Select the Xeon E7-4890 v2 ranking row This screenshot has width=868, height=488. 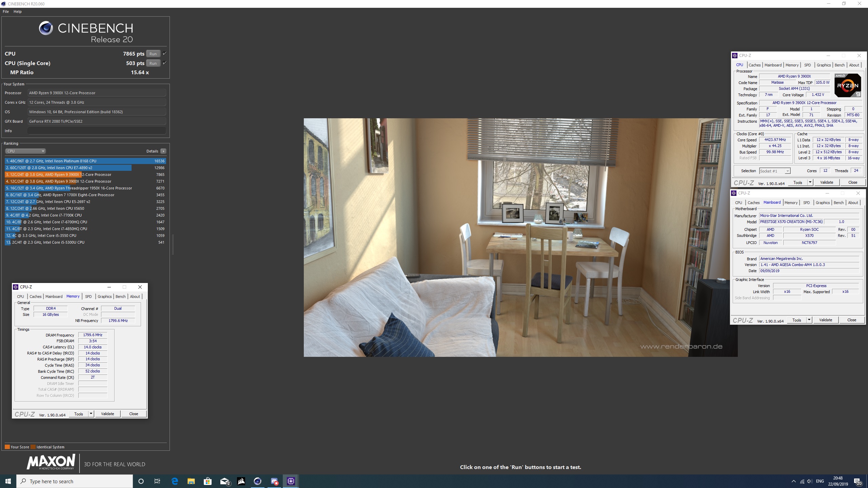pos(85,168)
